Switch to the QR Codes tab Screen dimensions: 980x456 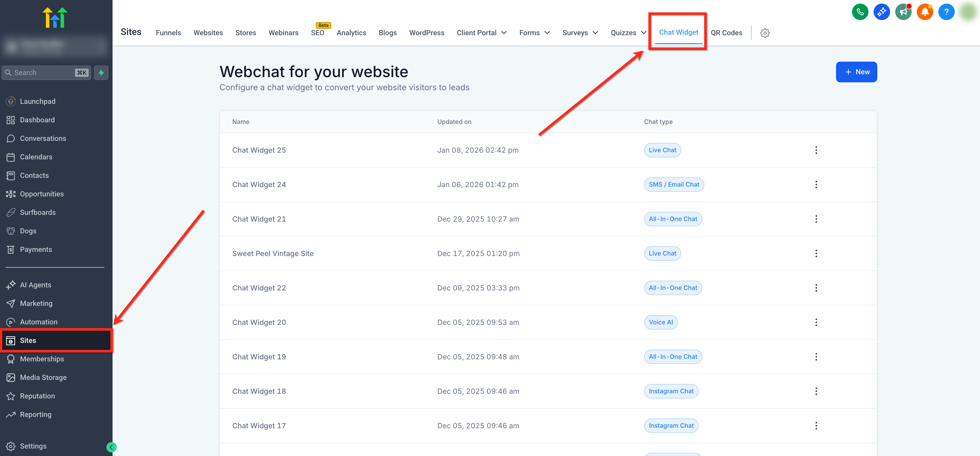(x=726, y=33)
